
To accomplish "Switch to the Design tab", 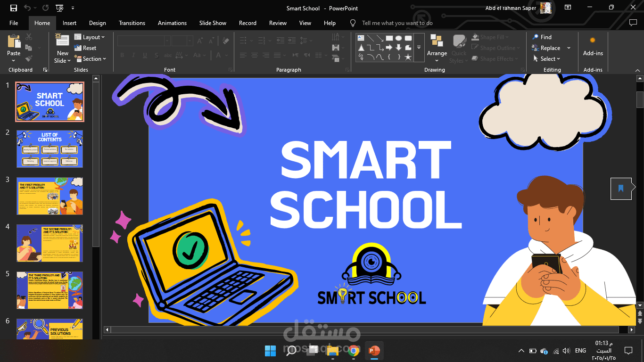I will coord(97,23).
